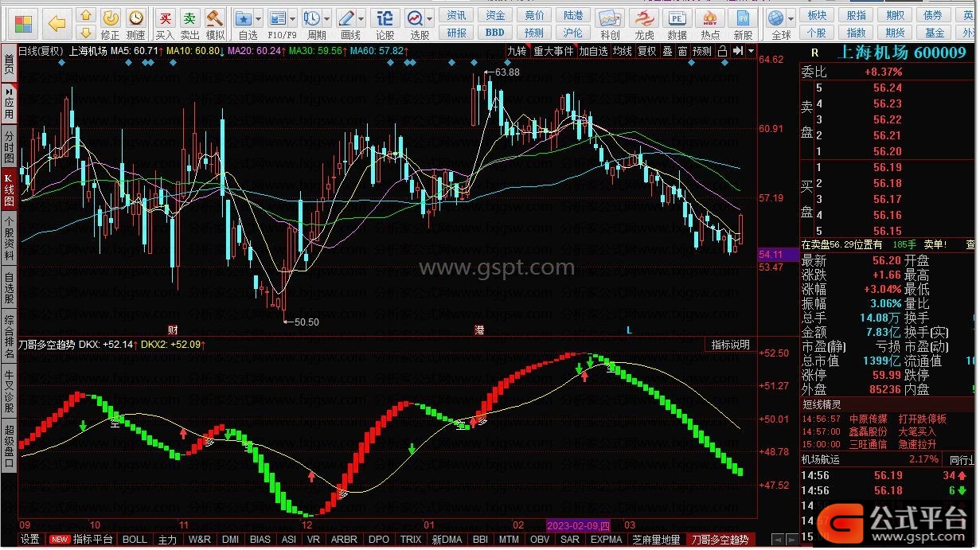The height and width of the screenshot is (550, 980).
Task: Select the 综合排名 side tab
Action: tap(9, 337)
